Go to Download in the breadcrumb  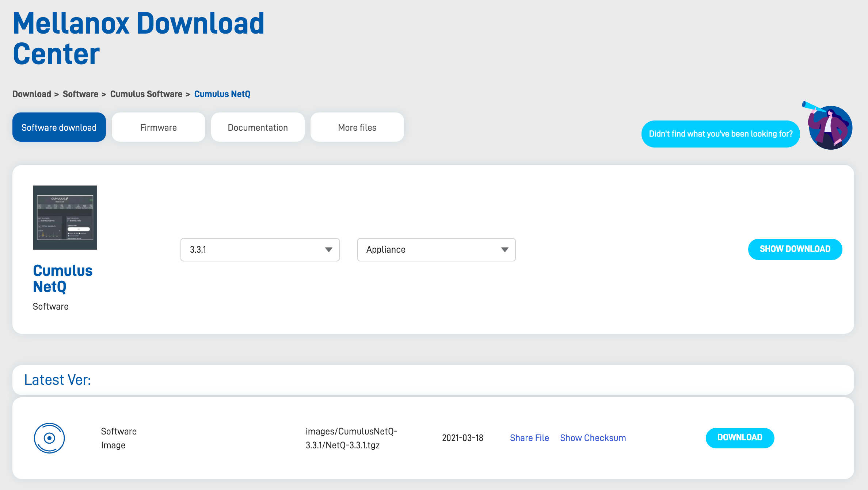tap(32, 94)
